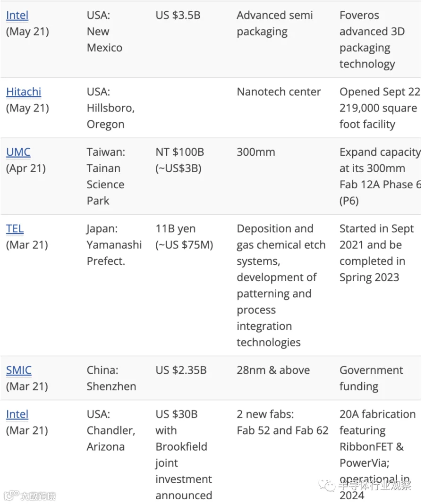Open the Hitachi company link
425x504 pixels.
click(x=24, y=92)
